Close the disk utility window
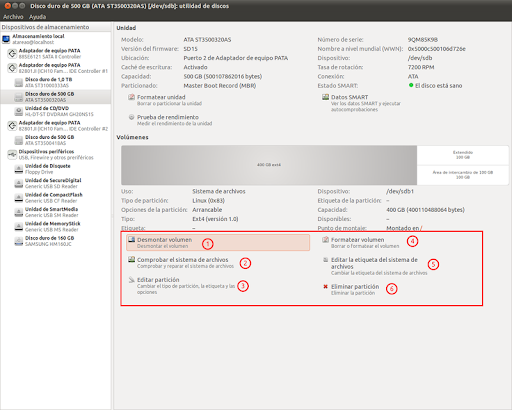This screenshot has height=410, width=512. (x=7, y=6)
